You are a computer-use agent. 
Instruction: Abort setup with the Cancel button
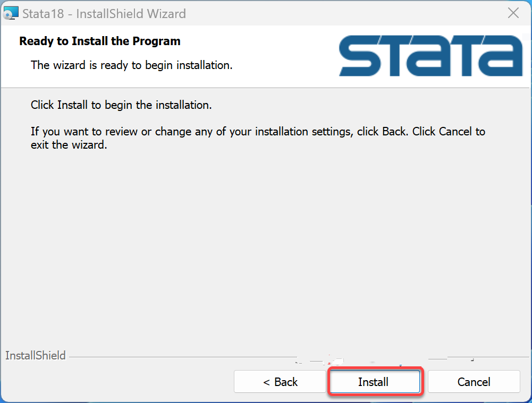coord(474,382)
